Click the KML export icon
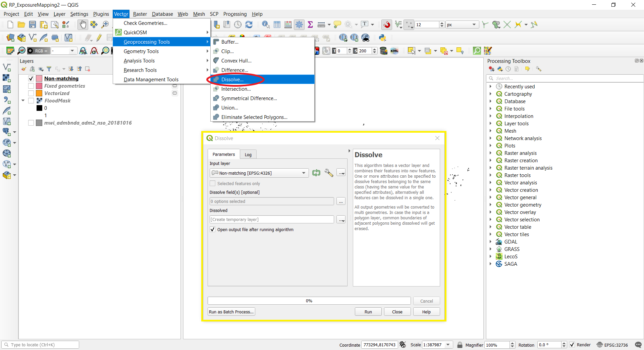Viewport: 644px width, 350px height. pyautogui.click(x=394, y=51)
